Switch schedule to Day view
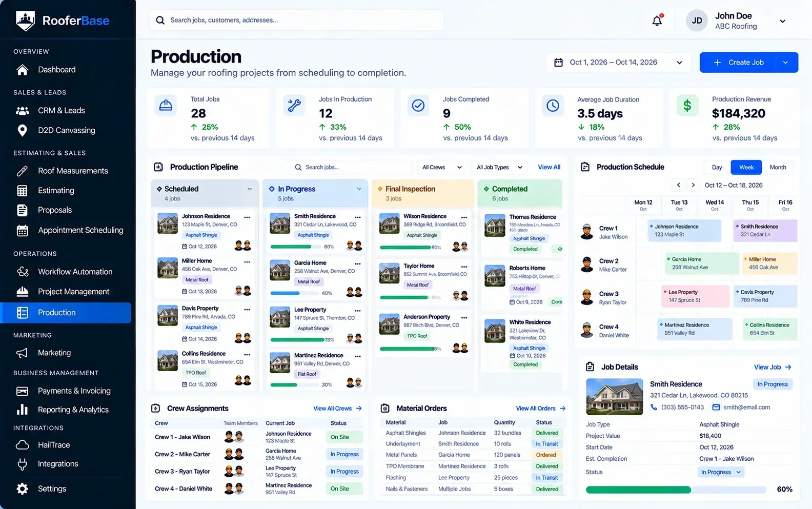Image resolution: width=812 pixels, height=509 pixels. 717,168
